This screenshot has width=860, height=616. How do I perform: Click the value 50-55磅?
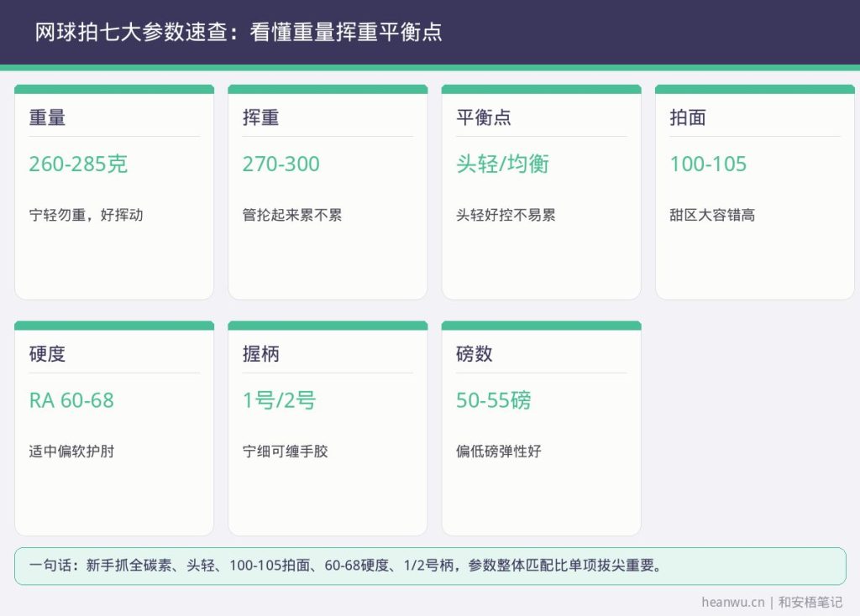tap(493, 400)
